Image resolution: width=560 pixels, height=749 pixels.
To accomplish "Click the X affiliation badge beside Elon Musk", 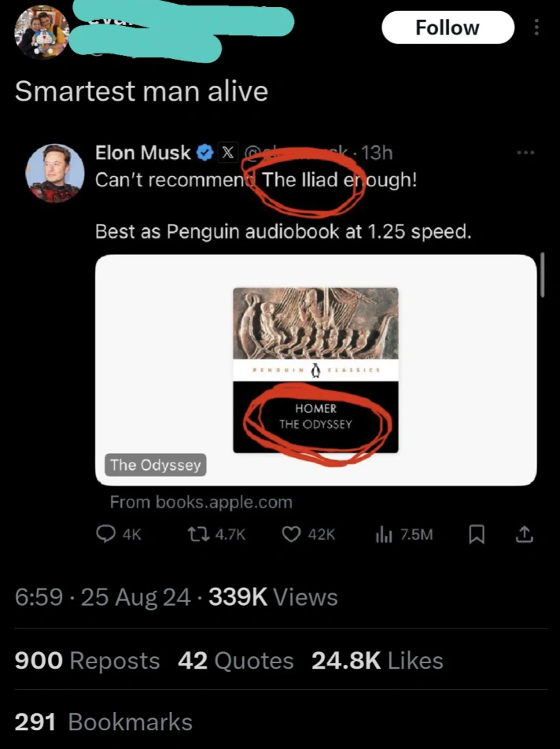I will tap(227, 153).
